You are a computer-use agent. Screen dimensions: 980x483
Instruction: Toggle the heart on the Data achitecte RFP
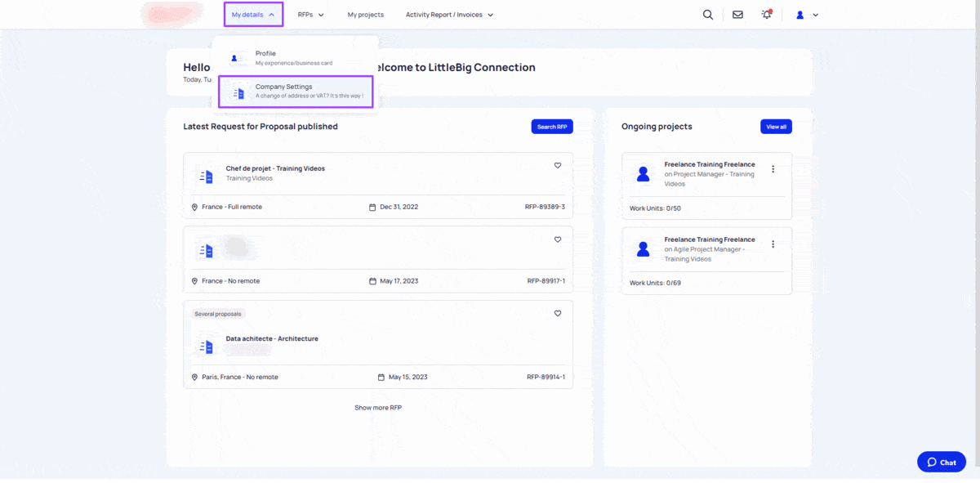click(x=558, y=313)
